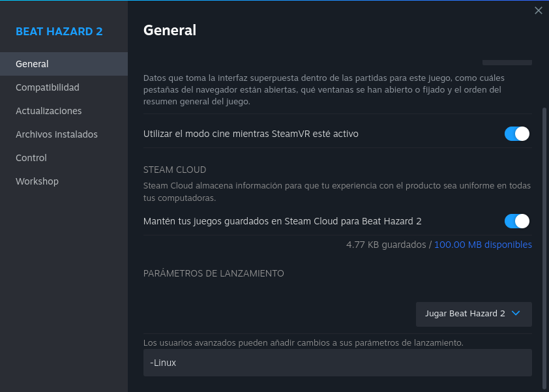Image resolution: width=549 pixels, height=392 pixels.
Task: Click the partially hidden button above the overlay description
Action: [x=507, y=63]
